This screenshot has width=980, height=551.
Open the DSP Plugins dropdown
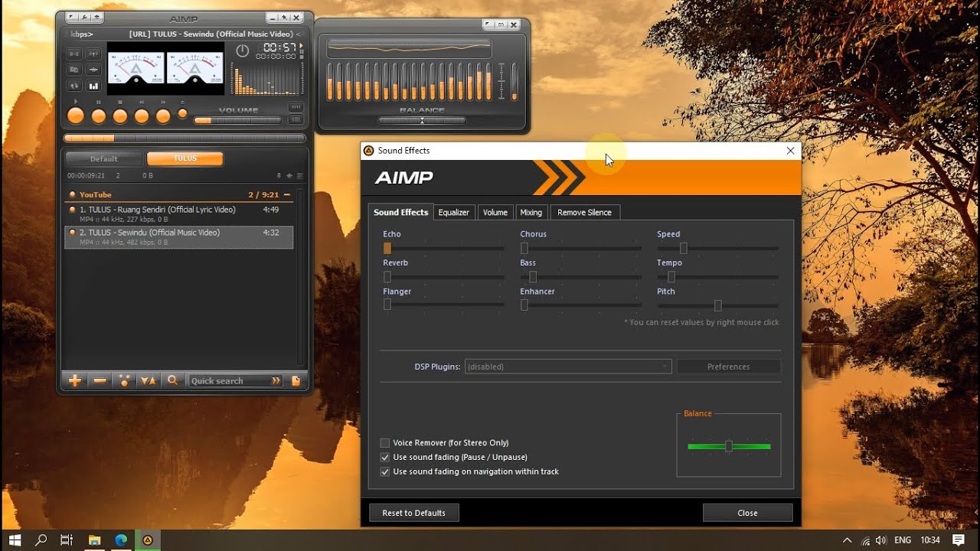point(568,367)
